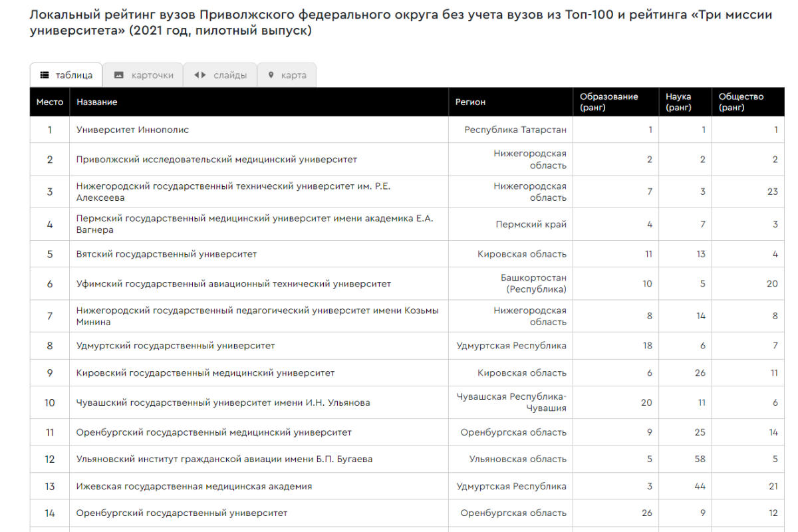Open Ижевская государственная медицинская академия link
Screen dimensions: 798x532
tap(194, 486)
